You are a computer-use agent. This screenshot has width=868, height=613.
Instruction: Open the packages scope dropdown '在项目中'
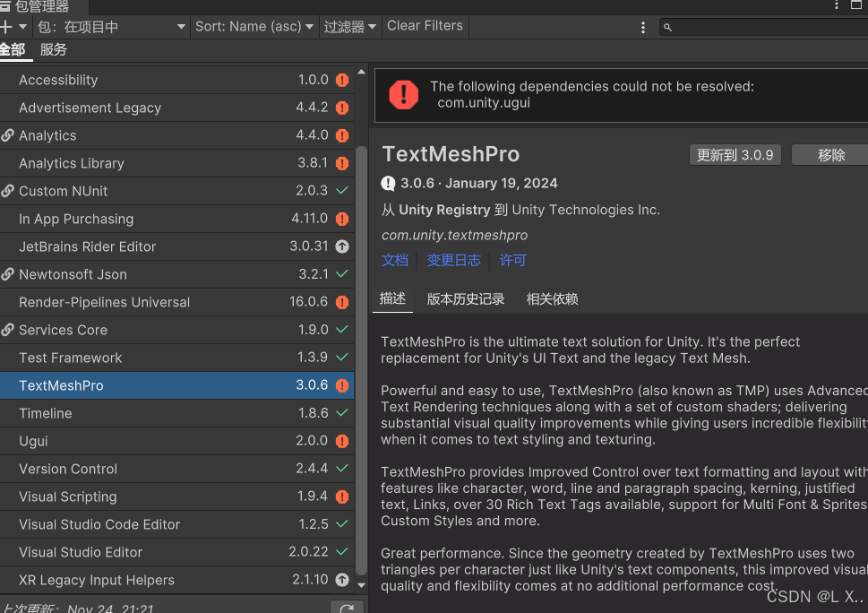(111, 27)
